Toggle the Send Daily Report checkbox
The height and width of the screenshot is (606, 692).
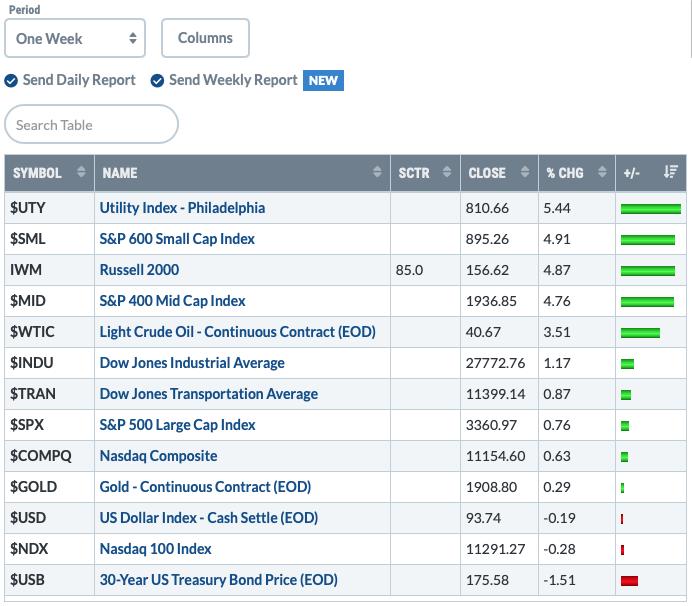[11, 81]
